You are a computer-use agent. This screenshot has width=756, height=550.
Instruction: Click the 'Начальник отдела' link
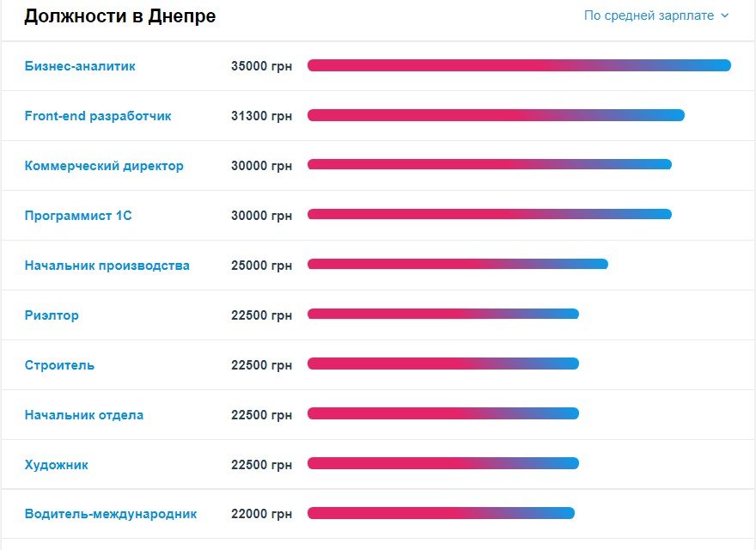pos(84,415)
